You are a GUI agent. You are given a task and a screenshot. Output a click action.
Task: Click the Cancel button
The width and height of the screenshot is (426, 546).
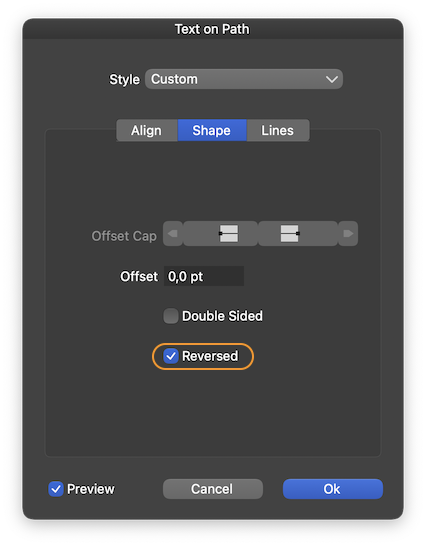click(x=213, y=489)
